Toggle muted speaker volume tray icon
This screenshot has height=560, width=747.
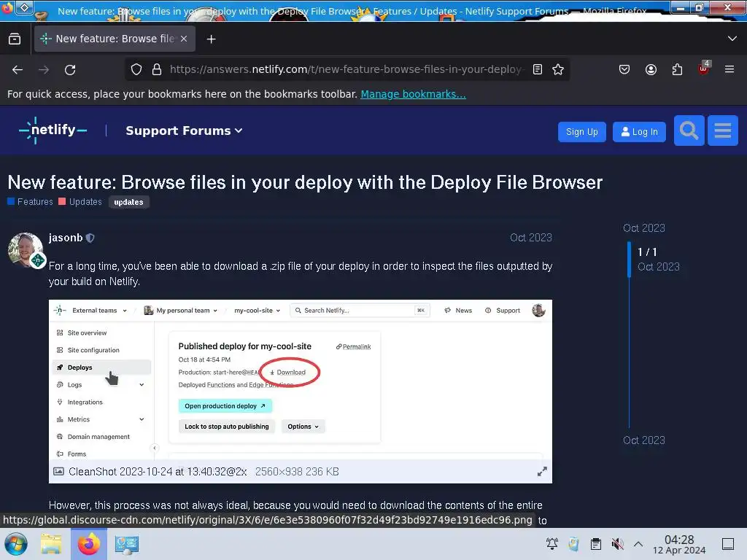[x=617, y=544]
